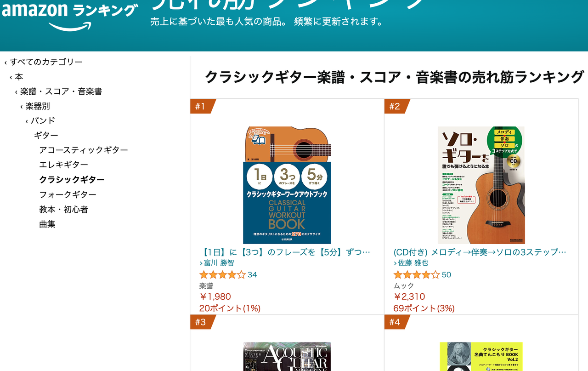This screenshot has width=588, height=371.
Task: Go up to バンド category
Action: click(x=40, y=121)
